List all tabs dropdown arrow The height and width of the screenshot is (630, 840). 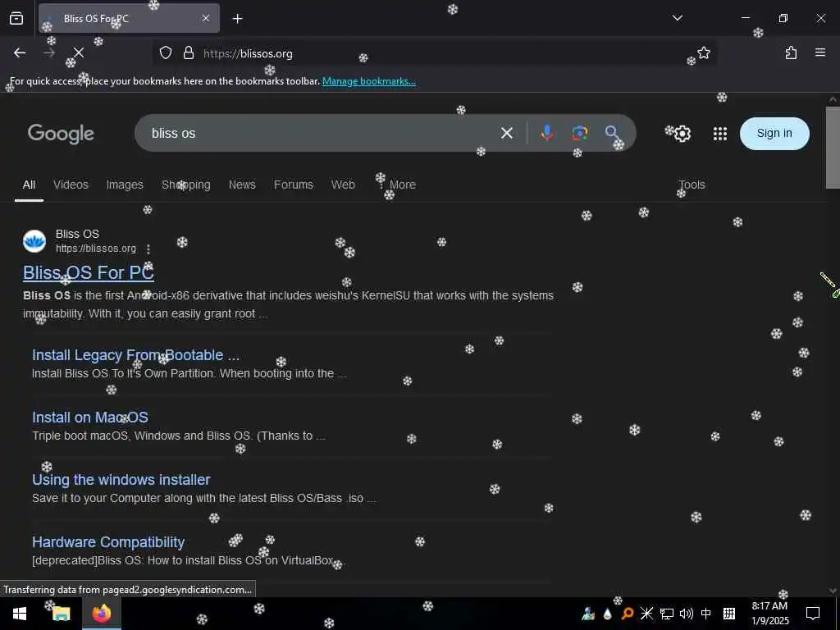[x=678, y=18]
